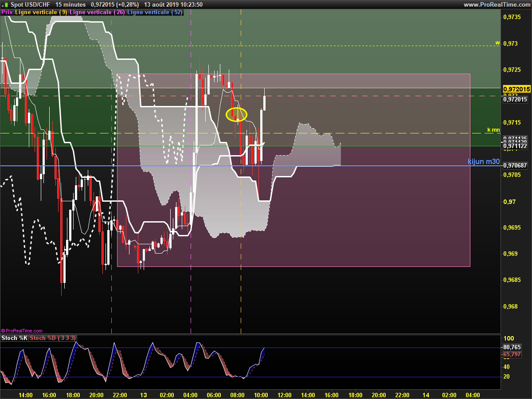Click the k mn yellow line label
532x399 pixels.
click(493, 130)
